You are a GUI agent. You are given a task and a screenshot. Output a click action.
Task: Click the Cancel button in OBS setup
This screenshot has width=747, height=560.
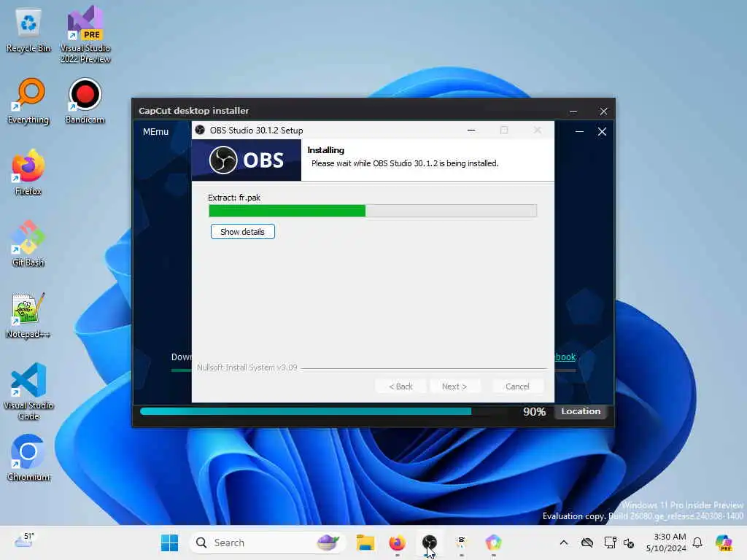pos(517,386)
